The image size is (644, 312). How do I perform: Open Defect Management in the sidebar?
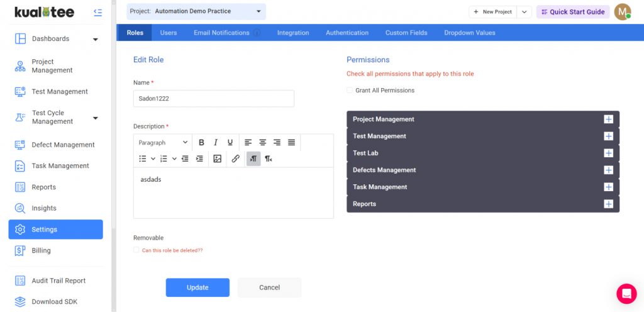63,145
